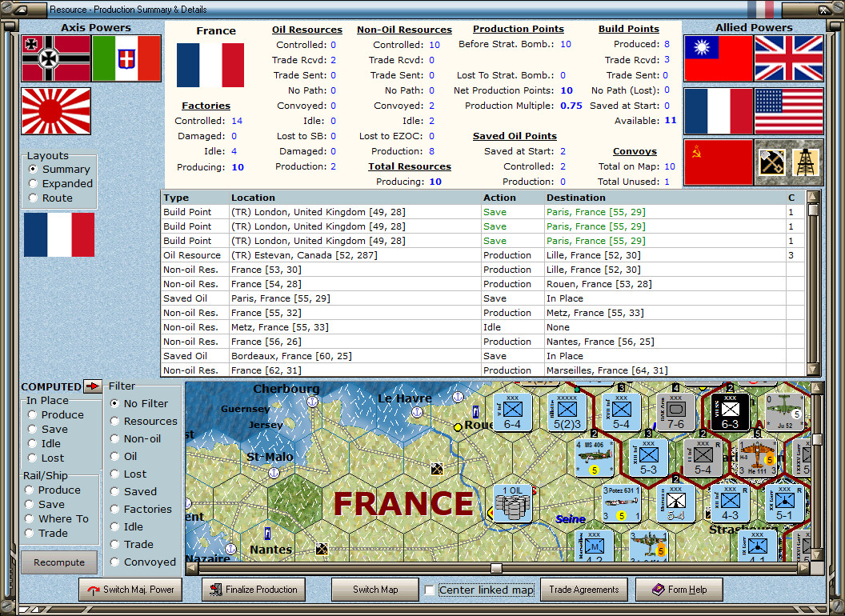
Task: Click Finalize Production
Action: (x=253, y=590)
